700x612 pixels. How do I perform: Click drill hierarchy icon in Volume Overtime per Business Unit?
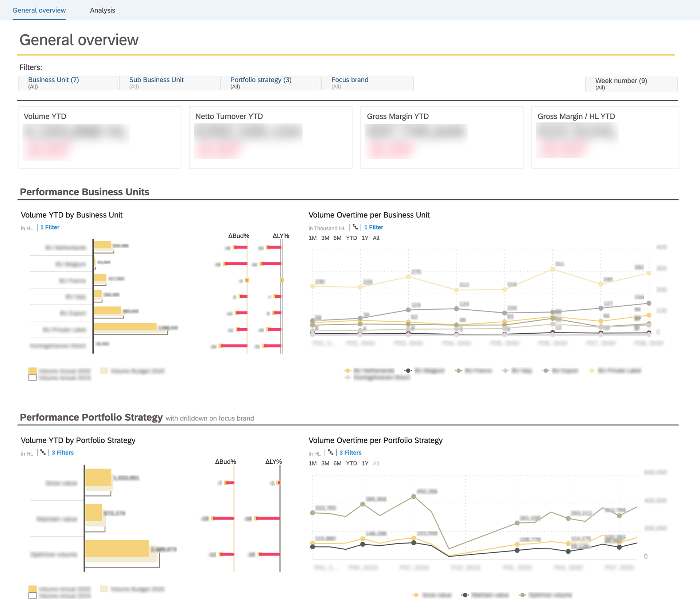pyautogui.click(x=355, y=227)
